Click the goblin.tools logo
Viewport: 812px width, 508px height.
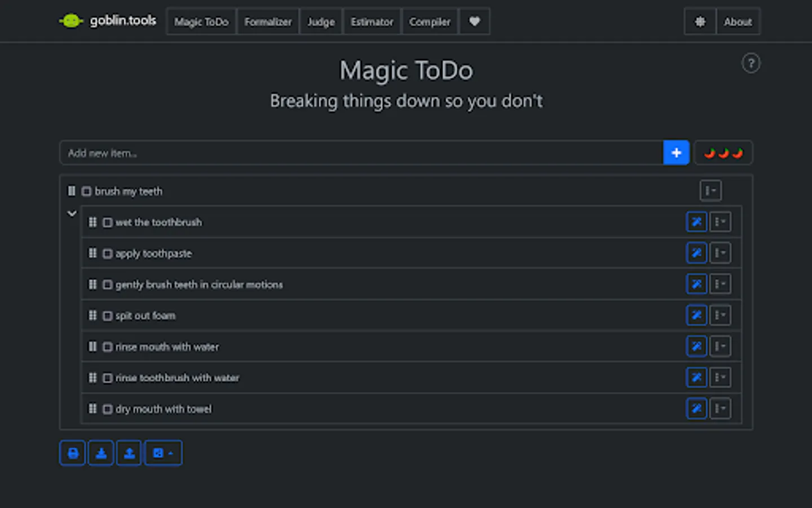tap(108, 21)
